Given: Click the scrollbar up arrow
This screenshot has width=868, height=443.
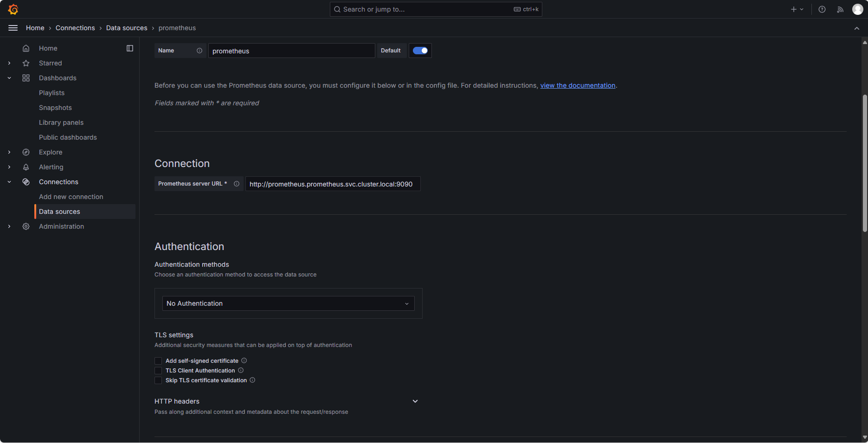Looking at the screenshot, I should (865, 42).
